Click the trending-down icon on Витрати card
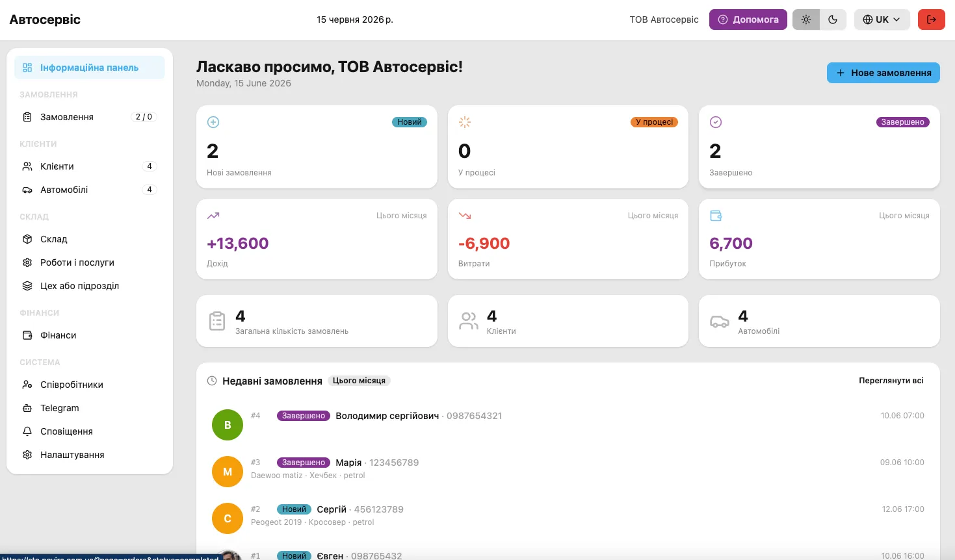955x560 pixels. 465,216
